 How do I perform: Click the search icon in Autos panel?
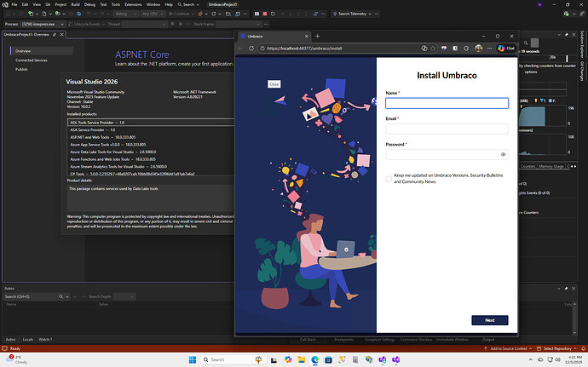(61, 296)
